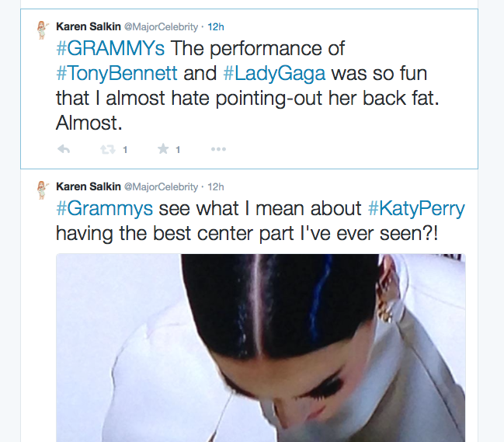Open the #TonyBennett hashtag
This screenshot has width=504, height=442.
[116, 73]
